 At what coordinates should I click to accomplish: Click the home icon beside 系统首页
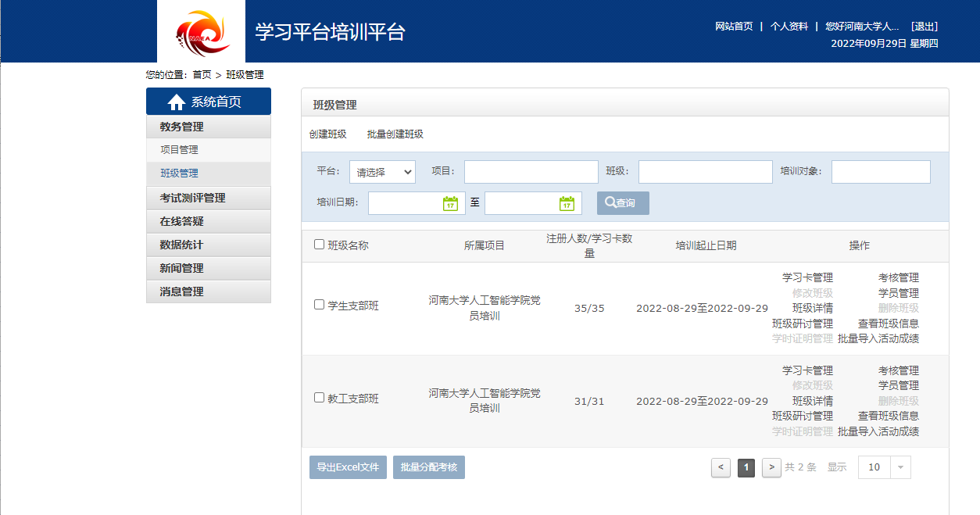177,102
